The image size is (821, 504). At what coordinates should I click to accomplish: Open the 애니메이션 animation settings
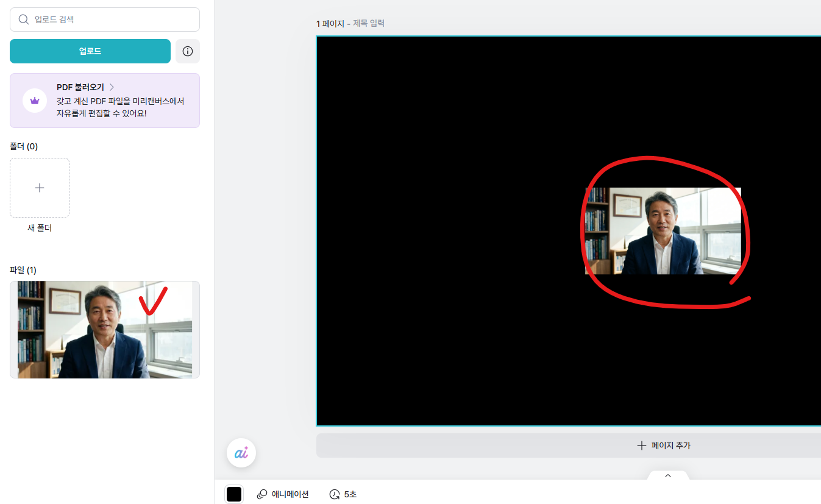[x=283, y=494]
